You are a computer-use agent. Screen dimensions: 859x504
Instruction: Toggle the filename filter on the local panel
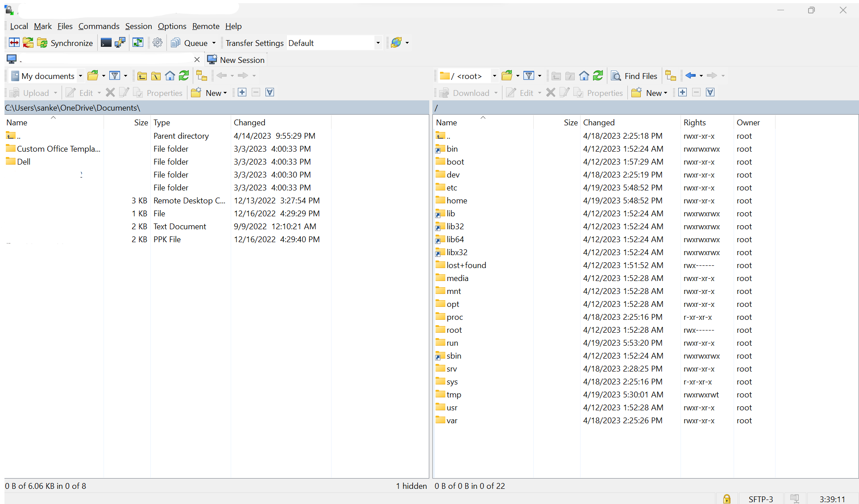click(x=116, y=75)
